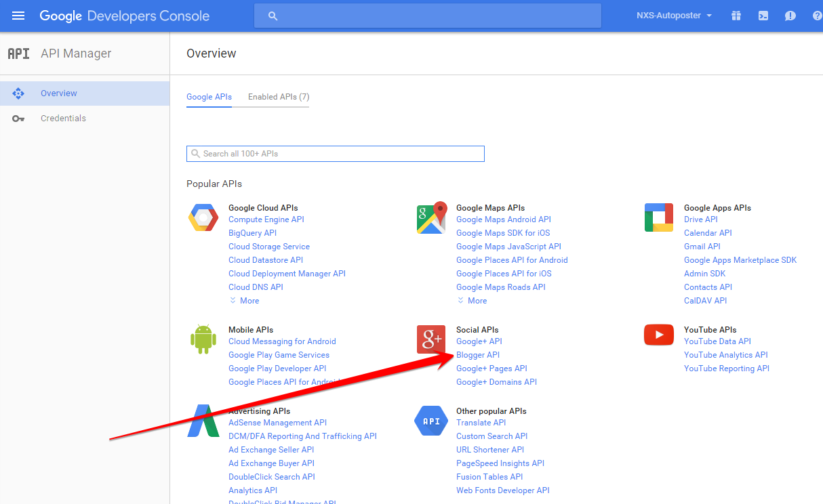Open the Google+ Domains API link

[496, 382]
